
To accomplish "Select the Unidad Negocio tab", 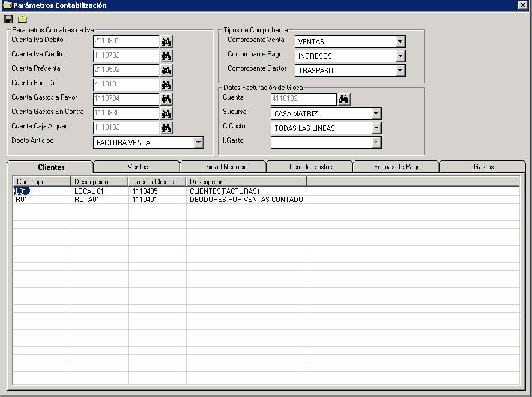I will (224, 167).
